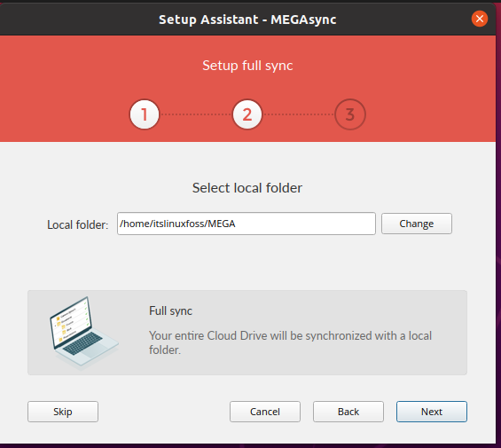
Task: Select step 3 circle indicator
Action: [350, 114]
